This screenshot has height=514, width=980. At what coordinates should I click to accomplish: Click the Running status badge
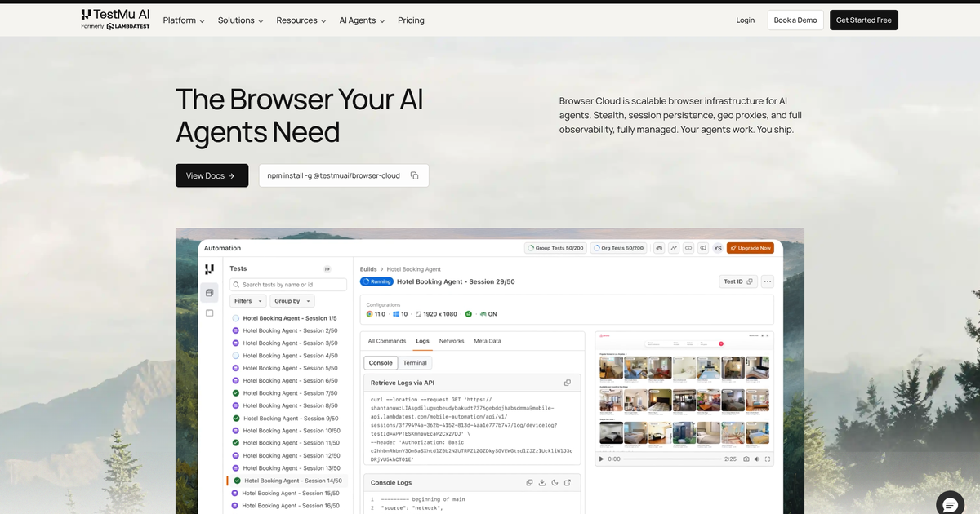[376, 281]
